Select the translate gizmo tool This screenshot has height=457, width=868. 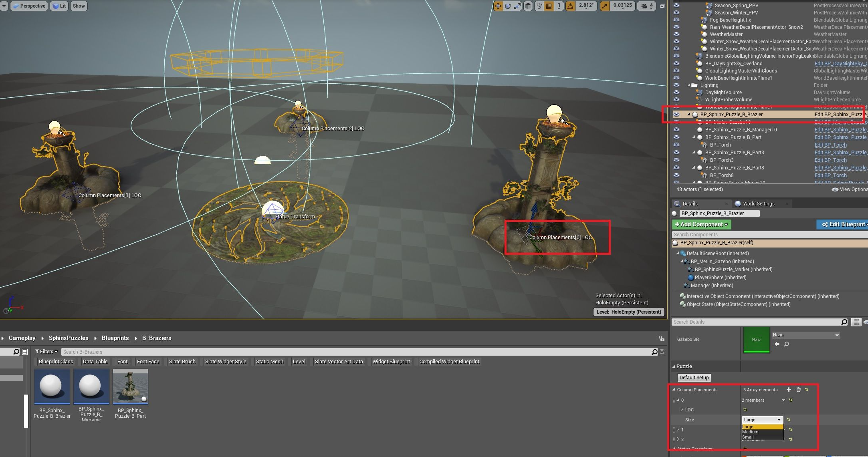(498, 6)
